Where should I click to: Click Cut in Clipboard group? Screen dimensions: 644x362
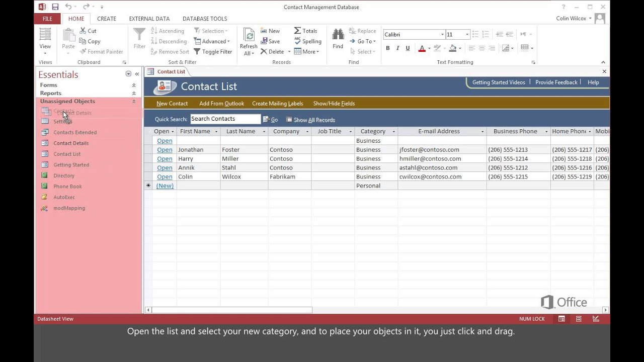tap(88, 31)
